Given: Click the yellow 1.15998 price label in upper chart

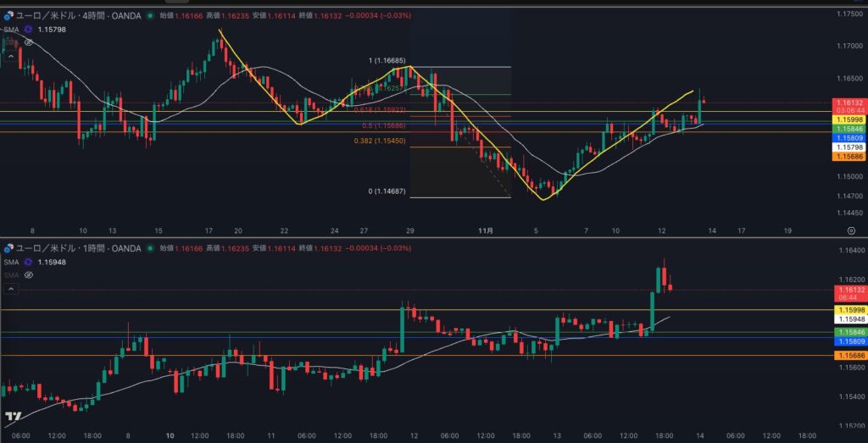Looking at the screenshot, I should 849,119.
